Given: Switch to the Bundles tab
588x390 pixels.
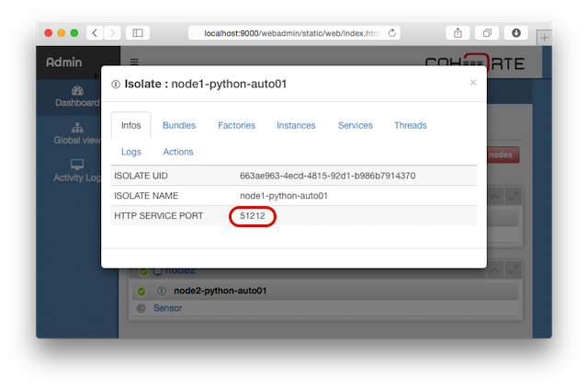Looking at the screenshot, I should click(179, 125).
